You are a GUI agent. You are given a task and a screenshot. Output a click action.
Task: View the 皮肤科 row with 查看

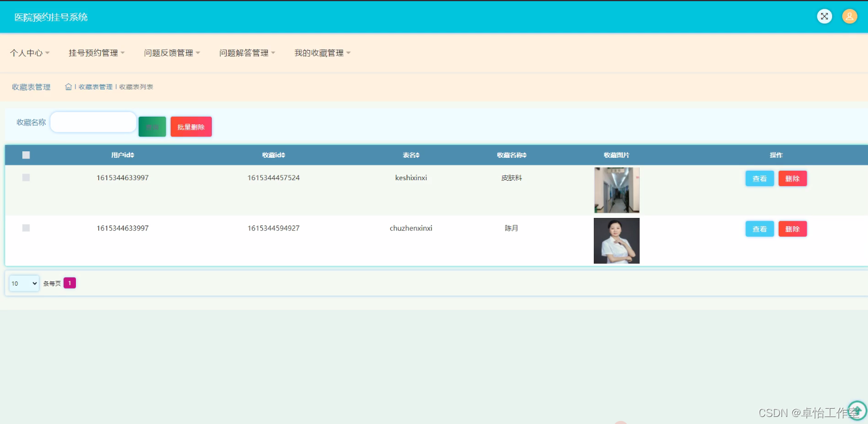pyautogui.click(x=760, y=178)
